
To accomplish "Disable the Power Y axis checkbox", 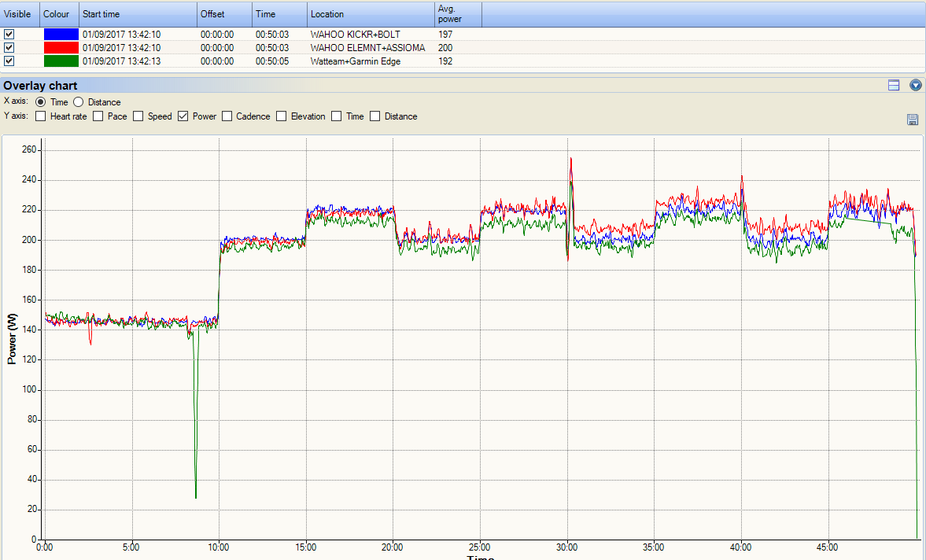I will pos(183,116).
